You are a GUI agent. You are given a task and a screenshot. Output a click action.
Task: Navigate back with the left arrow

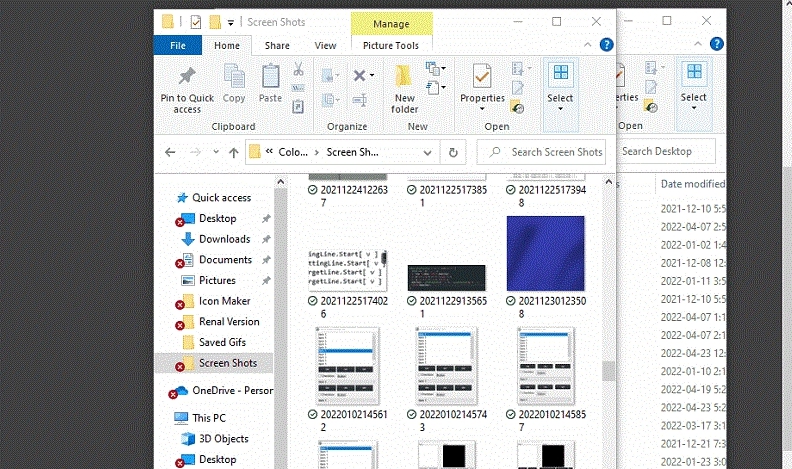click(x=170, y=152)
